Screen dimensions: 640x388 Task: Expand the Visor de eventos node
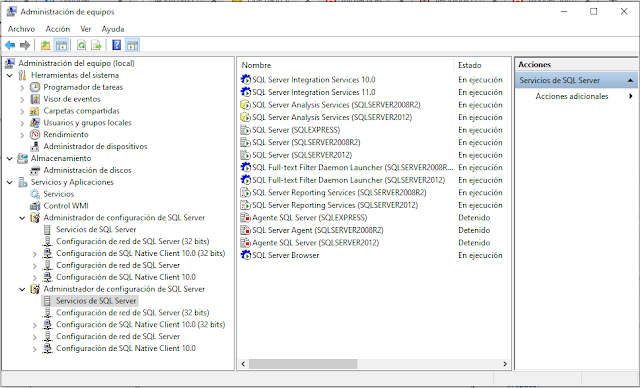click(22, 99)
